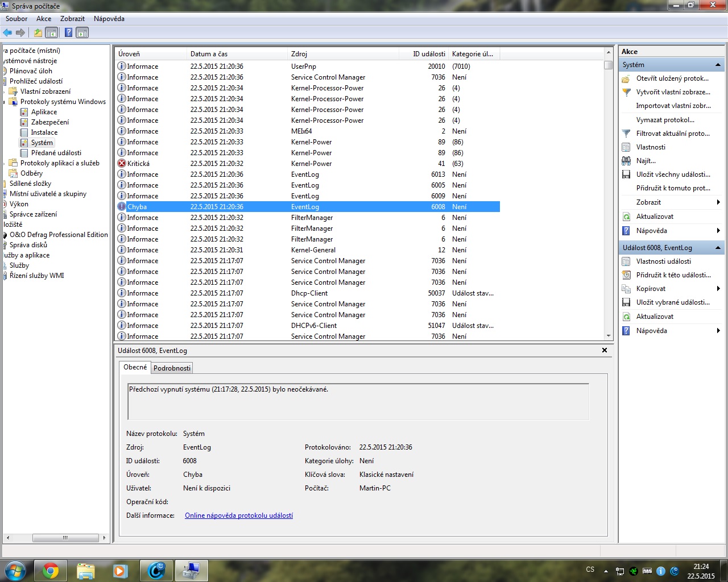Open Google Chrome from the taskbar
728x582 pixels.
click(51, 571)
